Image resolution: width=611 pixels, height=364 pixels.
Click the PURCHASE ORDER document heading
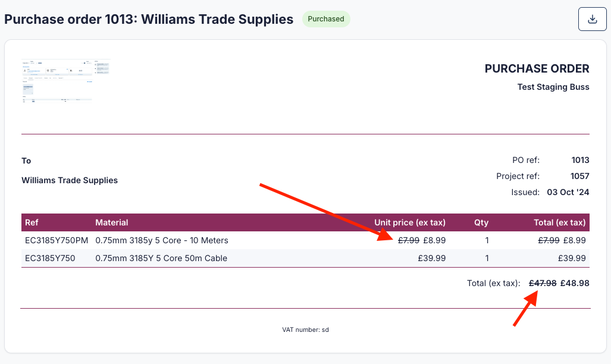pos(537,68)
